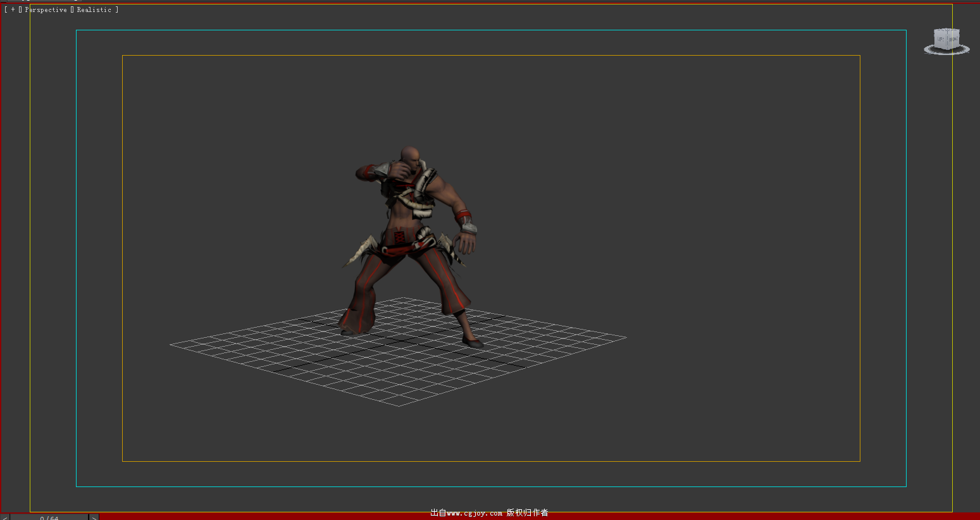Click the ViewCube Left face
This screenshot has height=520, width=980.
pyautogui.click(x=941, y=39)
